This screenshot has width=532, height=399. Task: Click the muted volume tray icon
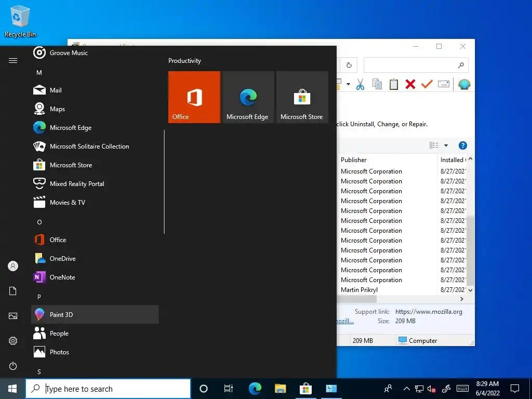coord(432,389)
